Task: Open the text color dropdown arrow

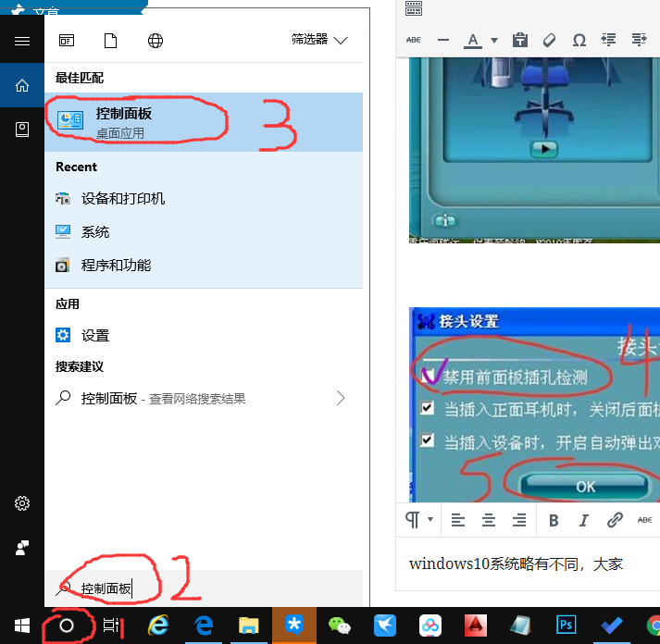Action: coord(494,41)
